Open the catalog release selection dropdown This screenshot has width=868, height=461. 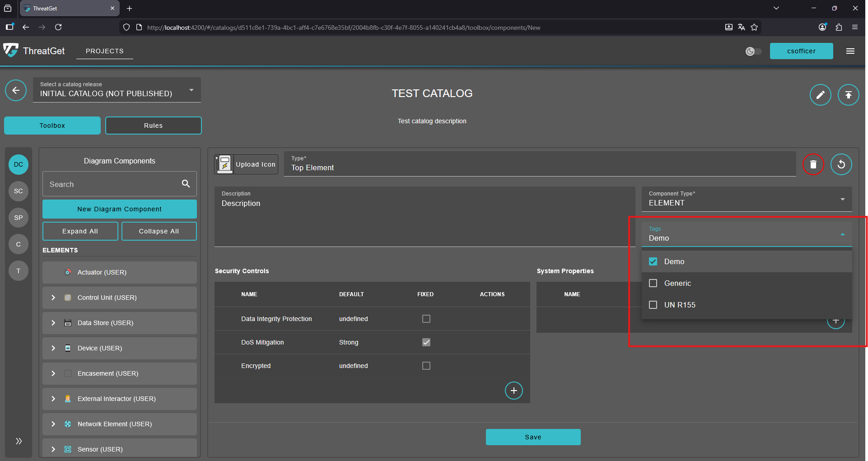click(x=191, y=89)
